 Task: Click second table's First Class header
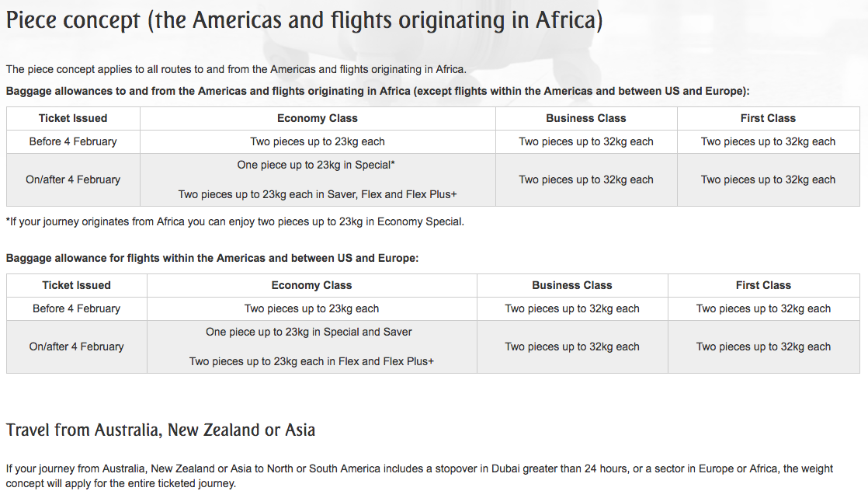pyautogui.click(x=763, y=285)
